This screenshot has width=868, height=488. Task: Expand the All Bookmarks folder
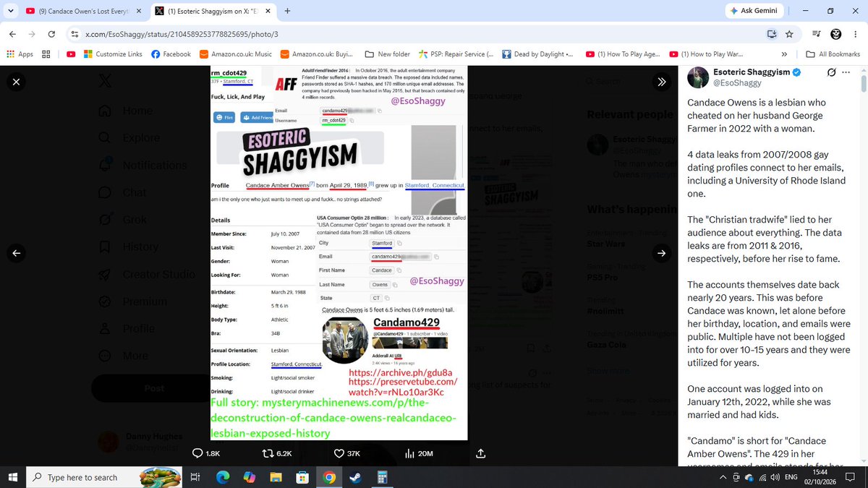[x=832, y=54]
